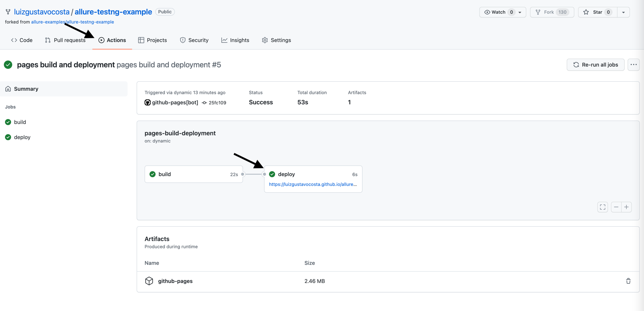Click the Public visibility badge

point(165,12)
